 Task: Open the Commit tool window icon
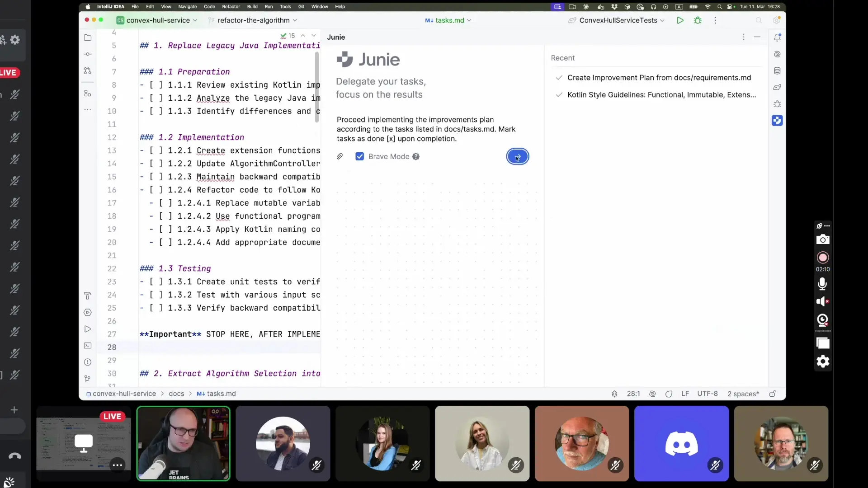pos(88,54)
